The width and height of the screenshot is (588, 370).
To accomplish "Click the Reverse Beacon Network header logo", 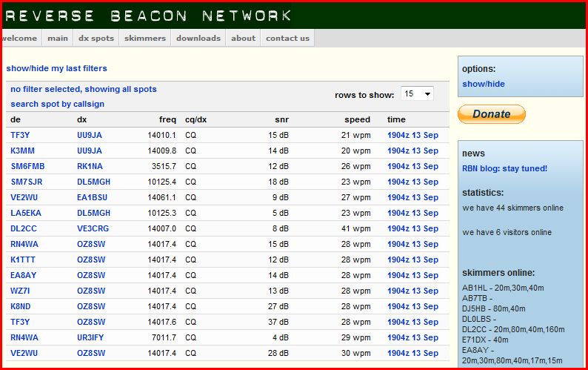I will 148,16.
